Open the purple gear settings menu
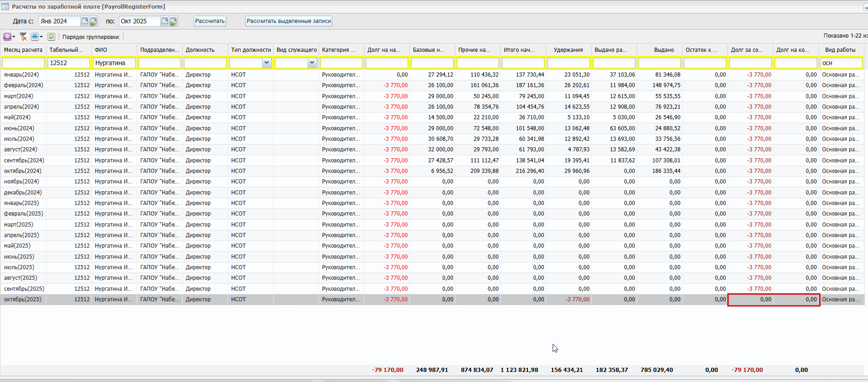This screenshot has height=382, width=868. coord(7,37)
